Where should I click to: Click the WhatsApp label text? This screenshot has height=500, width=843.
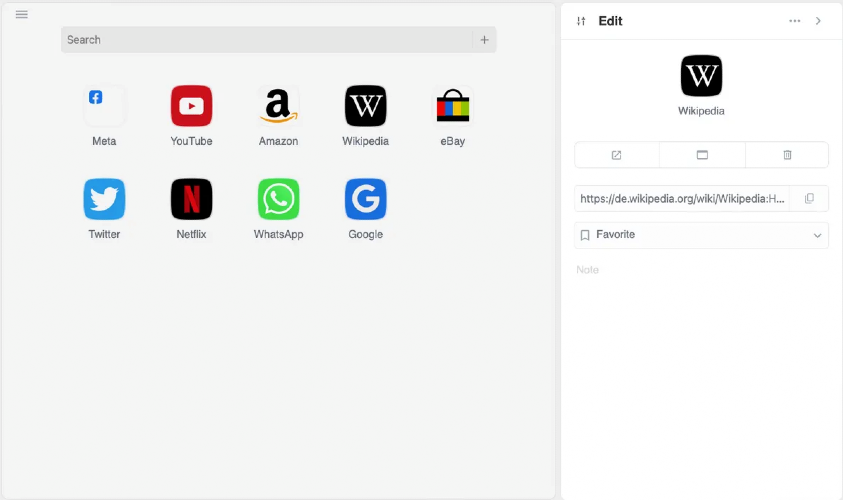click(278, 234)
